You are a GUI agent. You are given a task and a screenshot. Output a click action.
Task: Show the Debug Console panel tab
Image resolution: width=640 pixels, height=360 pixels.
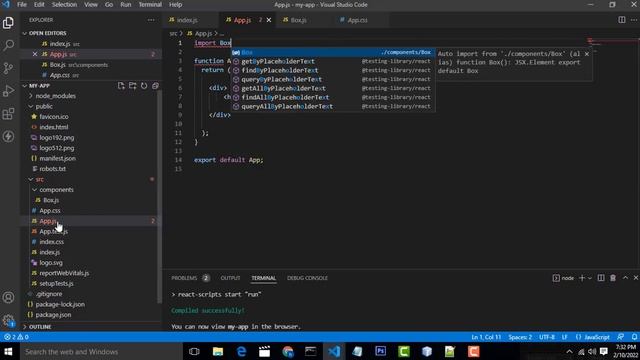click(x=307, y=278)
